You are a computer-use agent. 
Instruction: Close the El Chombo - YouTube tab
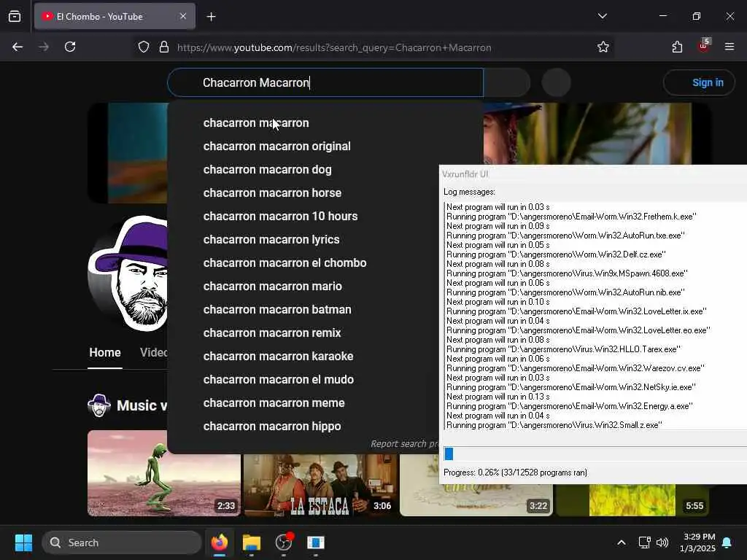click(x=183, y=16)
